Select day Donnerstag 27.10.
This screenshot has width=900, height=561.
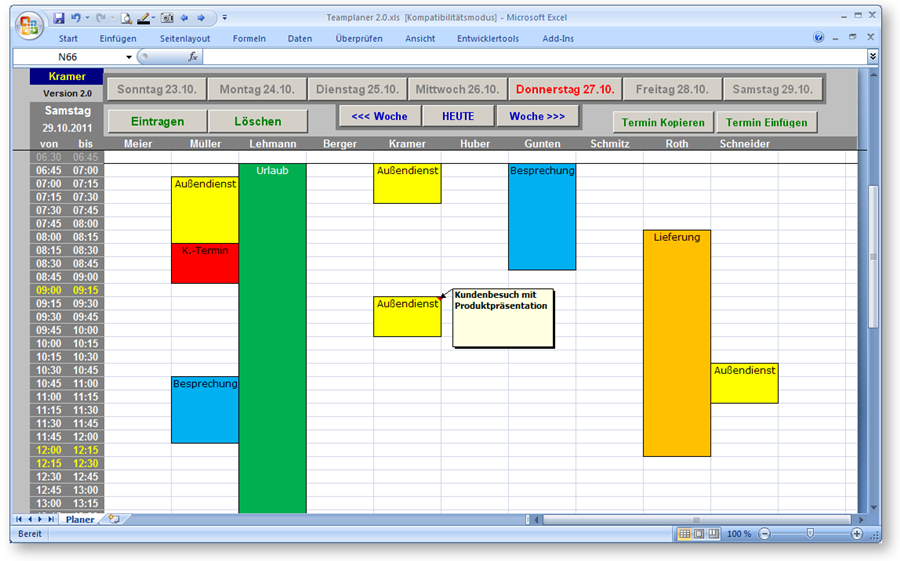[565, 90]
